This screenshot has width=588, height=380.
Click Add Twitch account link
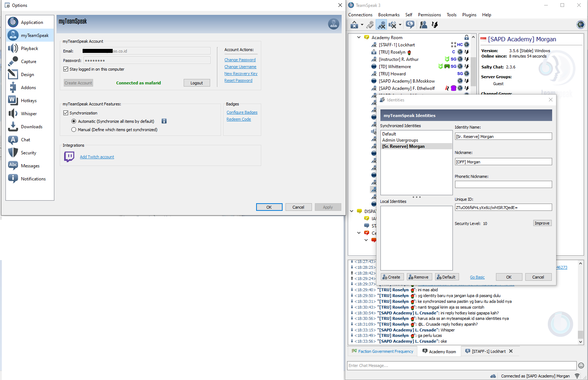(97, 157)
